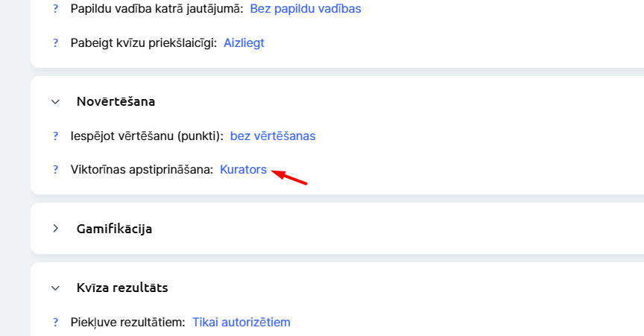Viewport: 644px width, 336px height.
Task: Click the 'Kurators' value link
Action: pos(243,170)
